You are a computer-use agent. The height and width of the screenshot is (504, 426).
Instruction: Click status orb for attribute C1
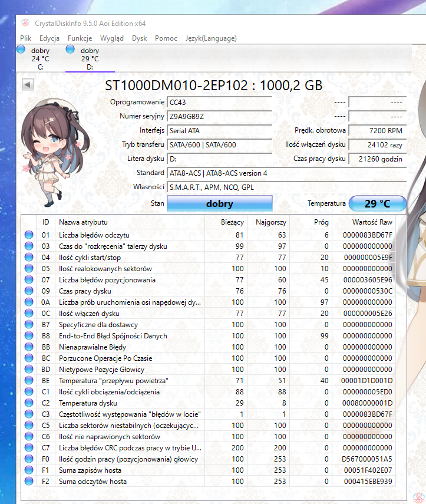[29, 391]
